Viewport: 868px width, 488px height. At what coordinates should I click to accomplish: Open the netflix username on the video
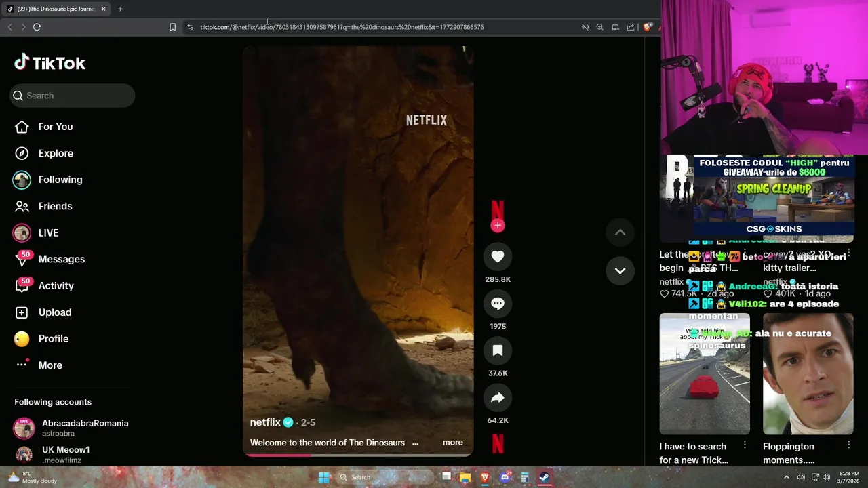coord(265,422)
